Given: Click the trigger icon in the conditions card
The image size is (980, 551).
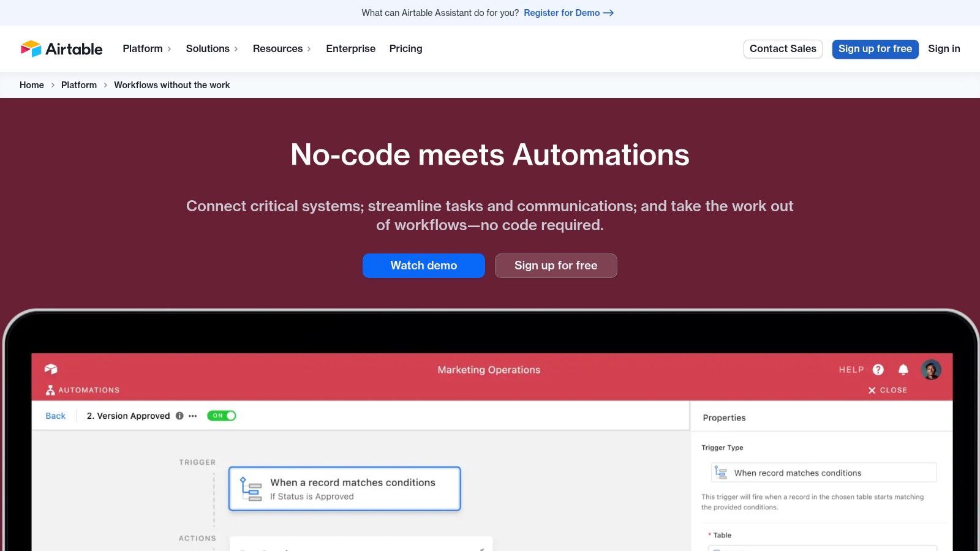Looking at the screenshot, I should click(251, 489).
